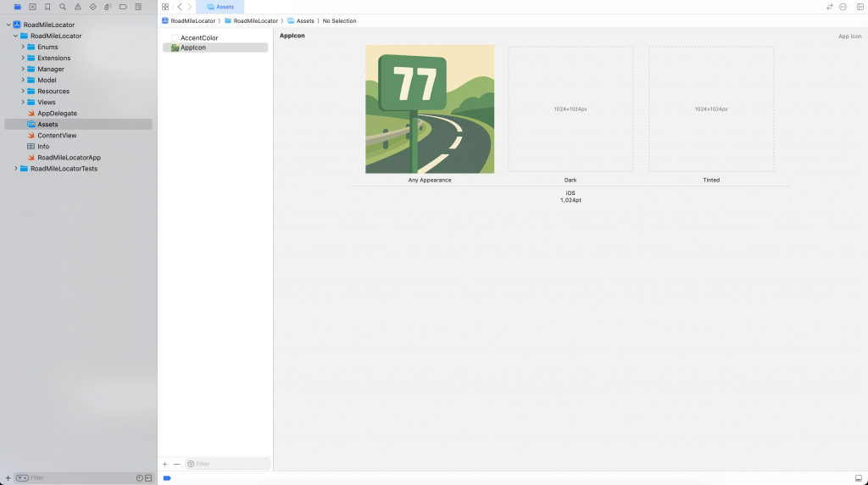The image size is (868, 485).
Task: Go forward with the right chevron
Action: pos(189,7)
